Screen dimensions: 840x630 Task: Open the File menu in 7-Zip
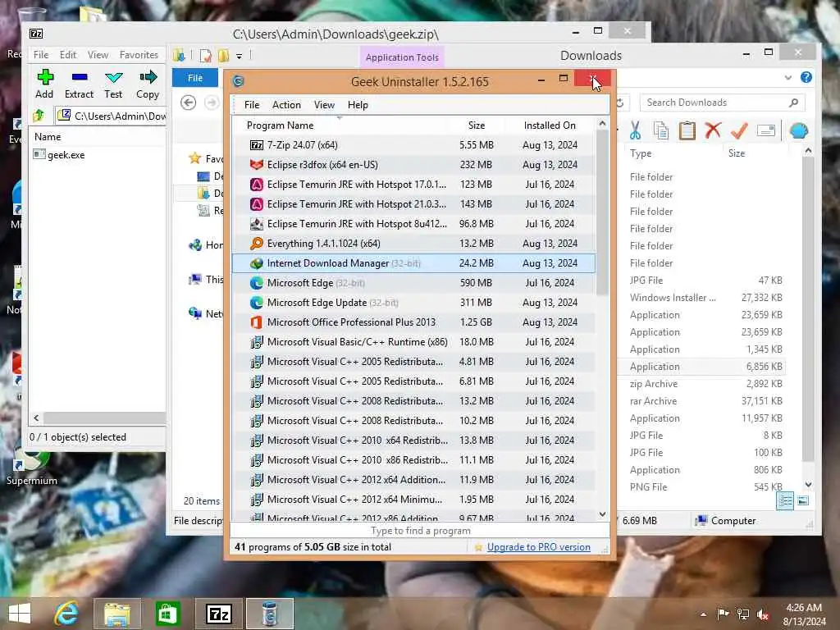pyautogui.click(x=41, y=55)
